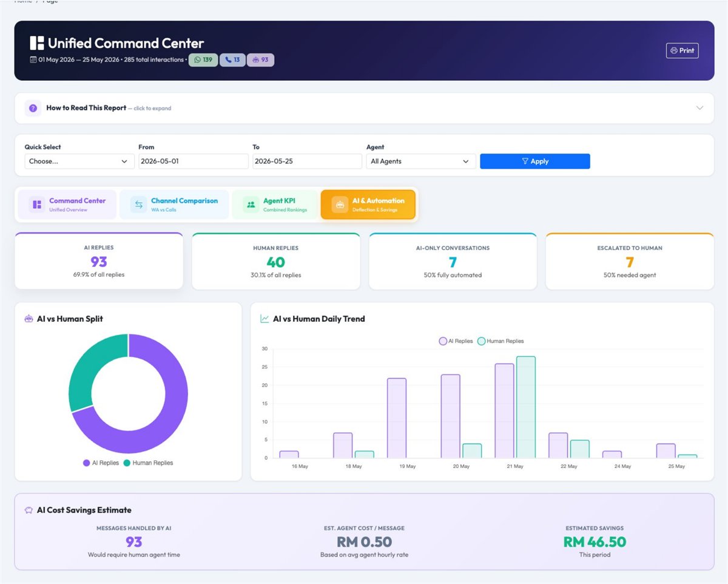Viewport: 728px width, 584px height.
Task: Click the WhatsApp 139 badge
Action: [x=203, y=59]
